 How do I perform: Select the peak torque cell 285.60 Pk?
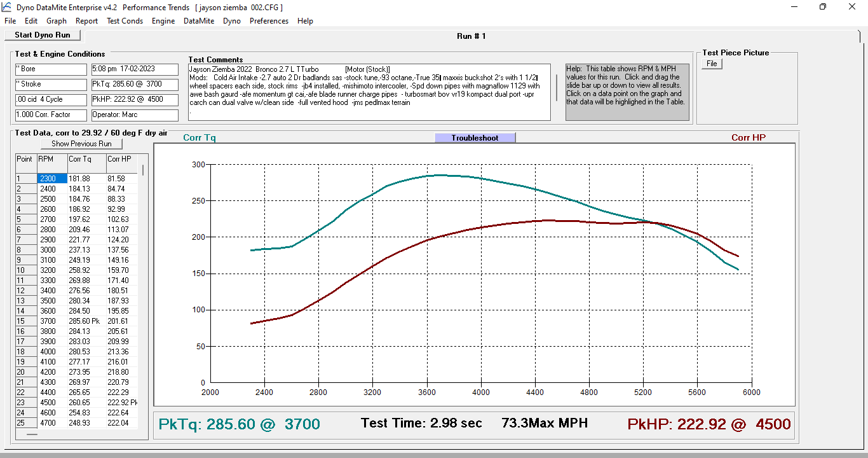pos(86,321)
